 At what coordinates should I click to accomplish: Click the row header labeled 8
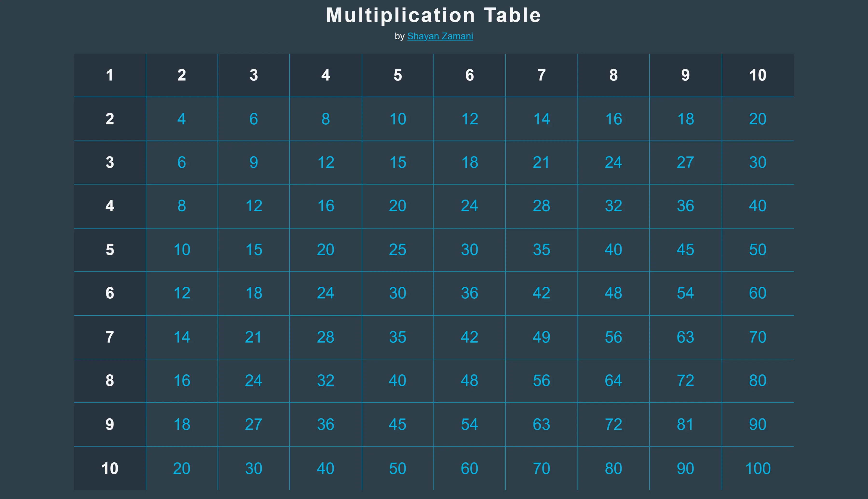(x=110, y=380)
